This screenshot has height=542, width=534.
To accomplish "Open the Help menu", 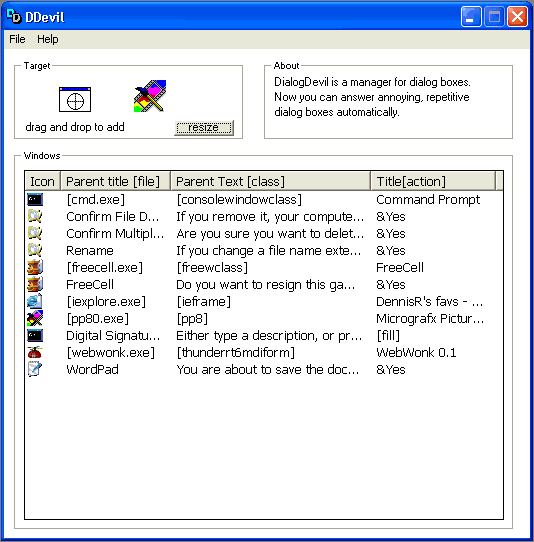I will (48, 39).
